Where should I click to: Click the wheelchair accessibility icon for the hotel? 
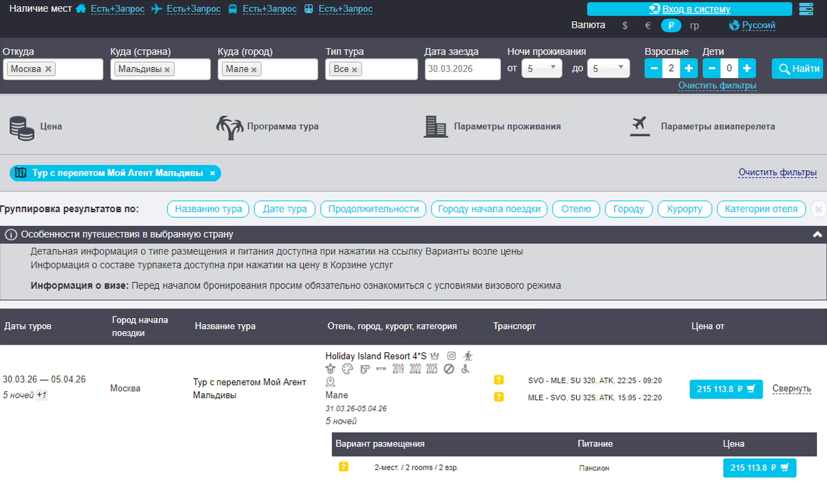coord(465,369)
